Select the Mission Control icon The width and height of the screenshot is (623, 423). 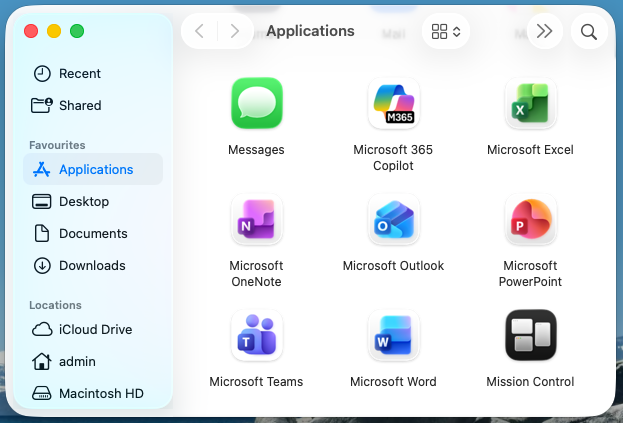530,335
